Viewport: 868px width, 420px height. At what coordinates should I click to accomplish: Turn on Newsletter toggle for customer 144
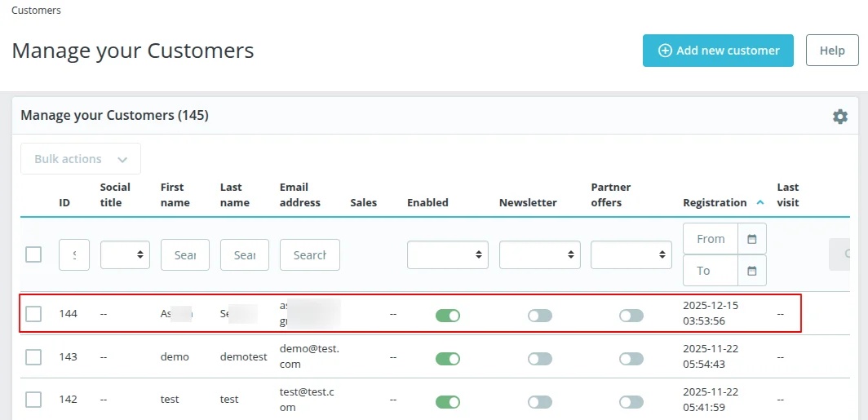click(x=539, y=315)
